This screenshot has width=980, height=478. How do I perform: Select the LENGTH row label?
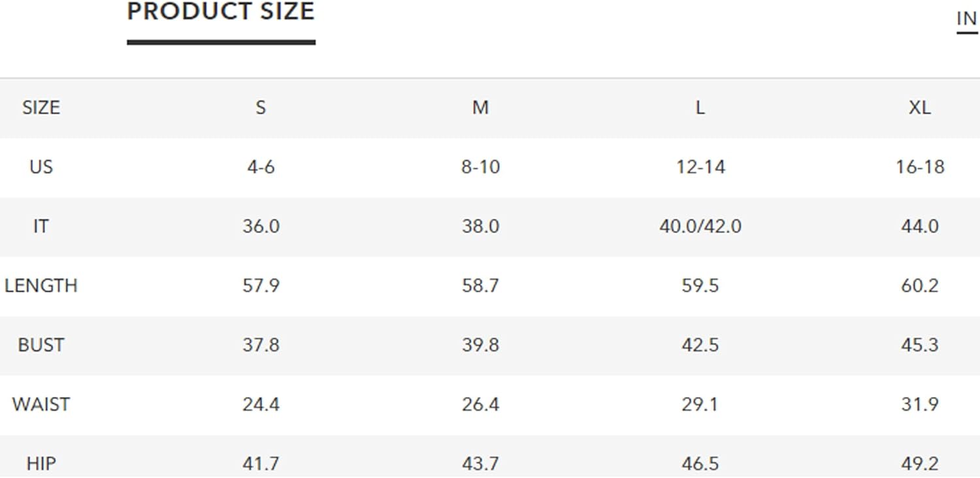coord(41,286)
